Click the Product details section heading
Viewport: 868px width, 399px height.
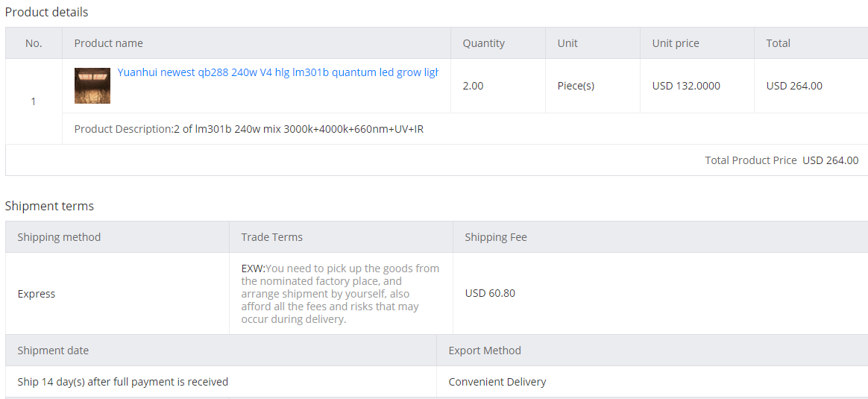click(46, 12)
